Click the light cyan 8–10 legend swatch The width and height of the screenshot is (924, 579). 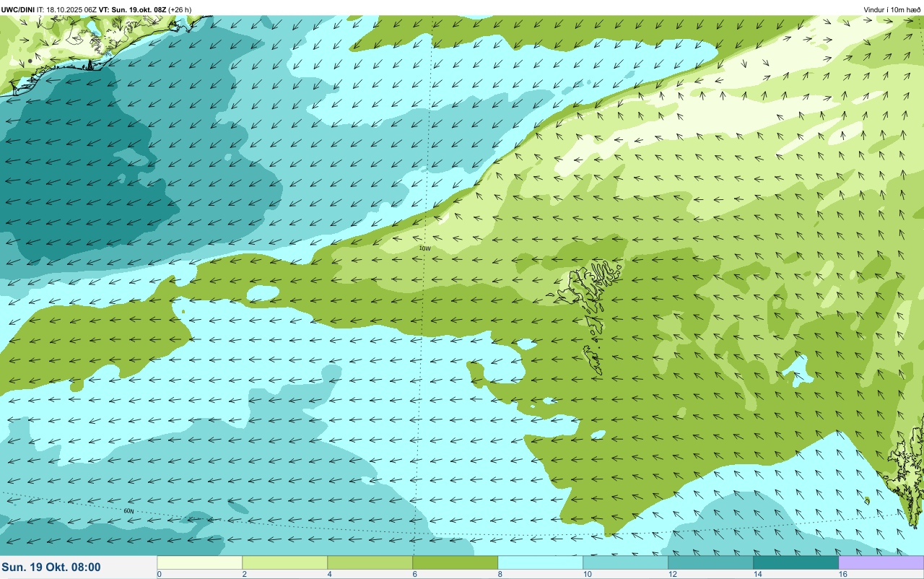point(541,562)
